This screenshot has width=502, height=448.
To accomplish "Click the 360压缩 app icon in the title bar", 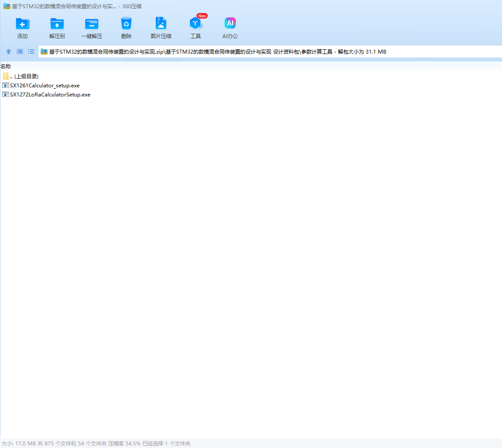I will pos(7,6).
